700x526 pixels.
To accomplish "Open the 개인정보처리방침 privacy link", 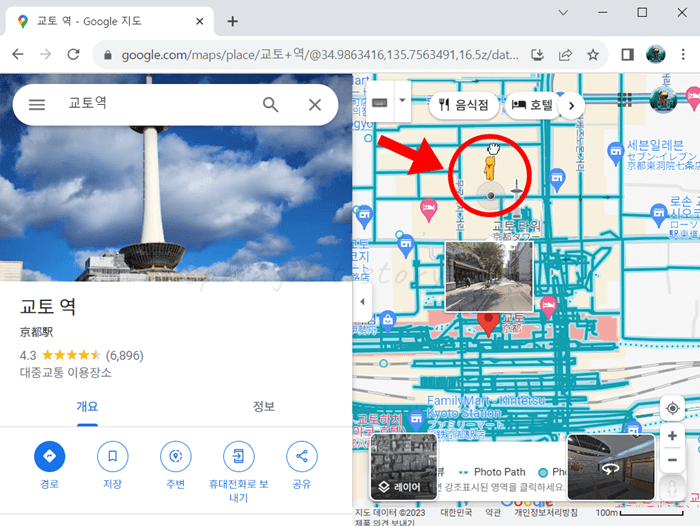I will click(x=546, y=513).
